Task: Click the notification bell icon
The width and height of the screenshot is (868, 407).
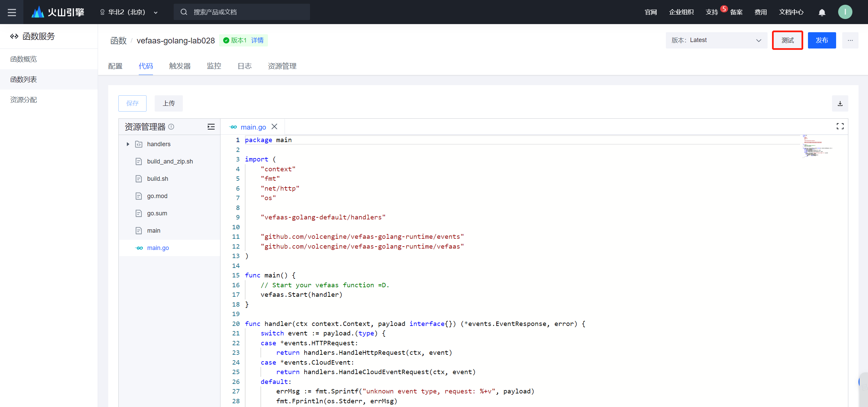Action: 822,13
